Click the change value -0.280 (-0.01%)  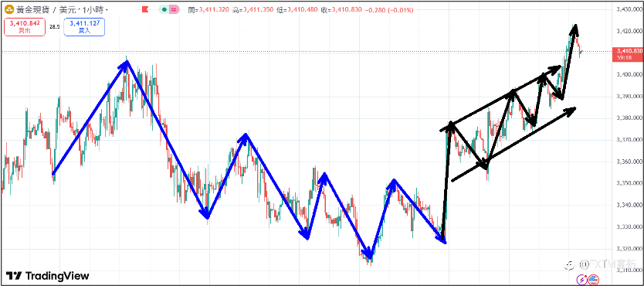point(390,9)
